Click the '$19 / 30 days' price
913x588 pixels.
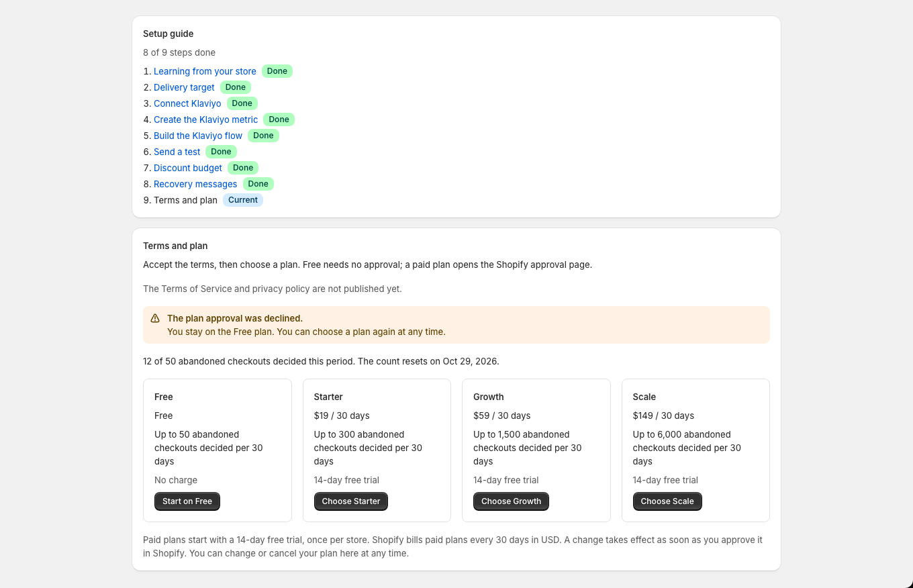[342, 415]
